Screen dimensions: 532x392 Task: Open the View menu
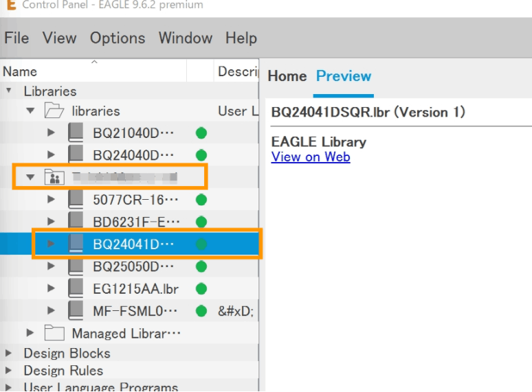point(59,38)
